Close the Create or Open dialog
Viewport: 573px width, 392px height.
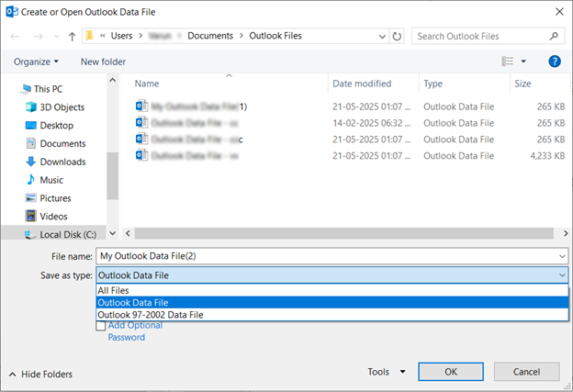pos(559,12)
